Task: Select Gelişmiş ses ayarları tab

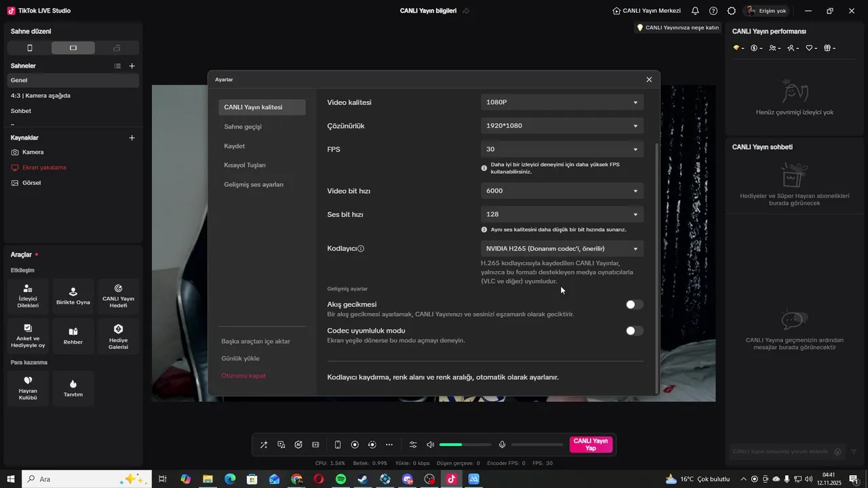Action: pos(254,184)
